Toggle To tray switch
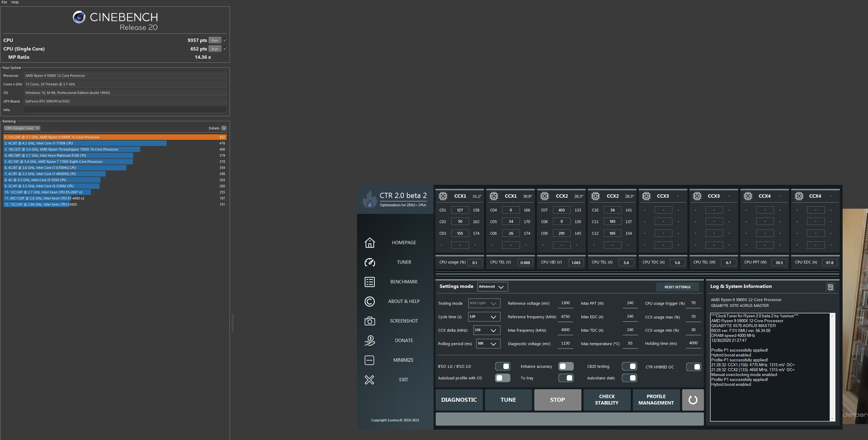868x440 pixels. [x=566, y=378]
